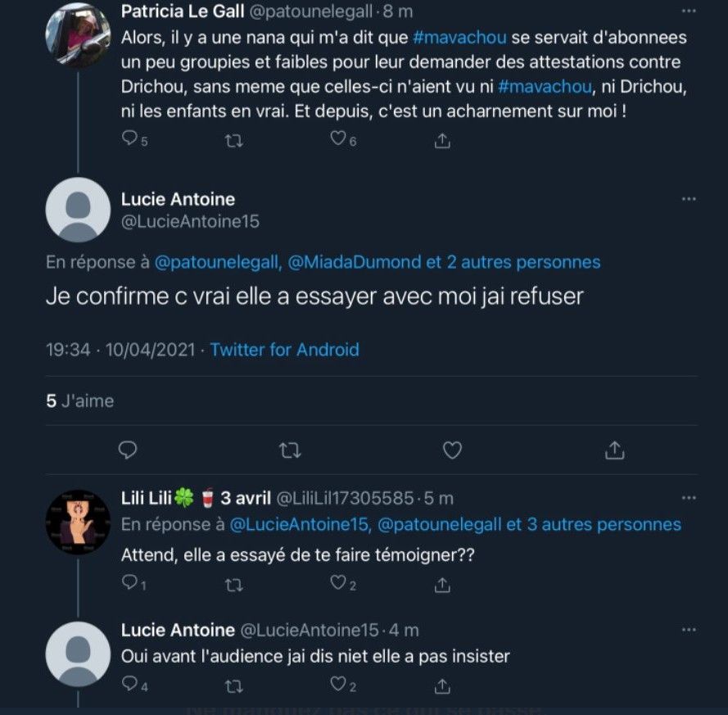This screenshot has height=715, width=728.
Task: Like Patricia Le Gall's tweet
Action: (x=337, y=140)
